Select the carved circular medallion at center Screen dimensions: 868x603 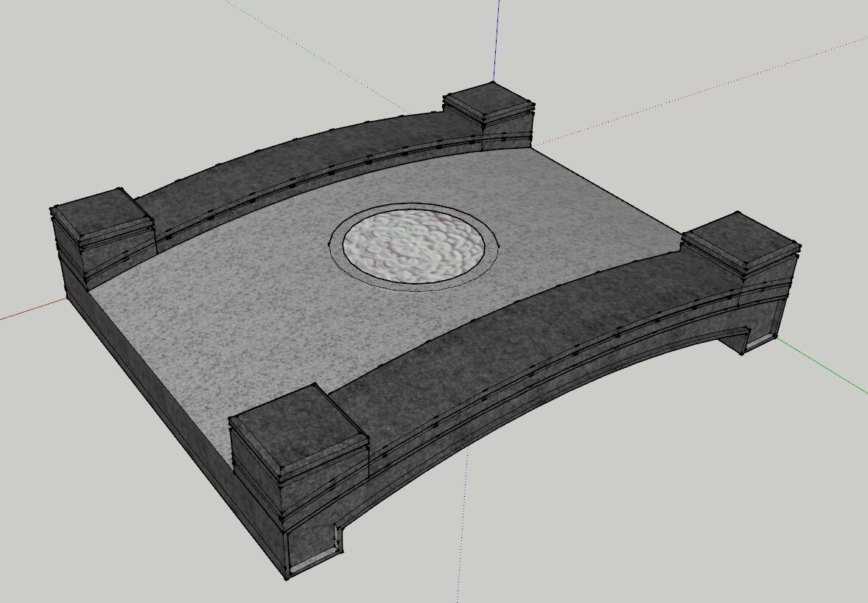415,246
